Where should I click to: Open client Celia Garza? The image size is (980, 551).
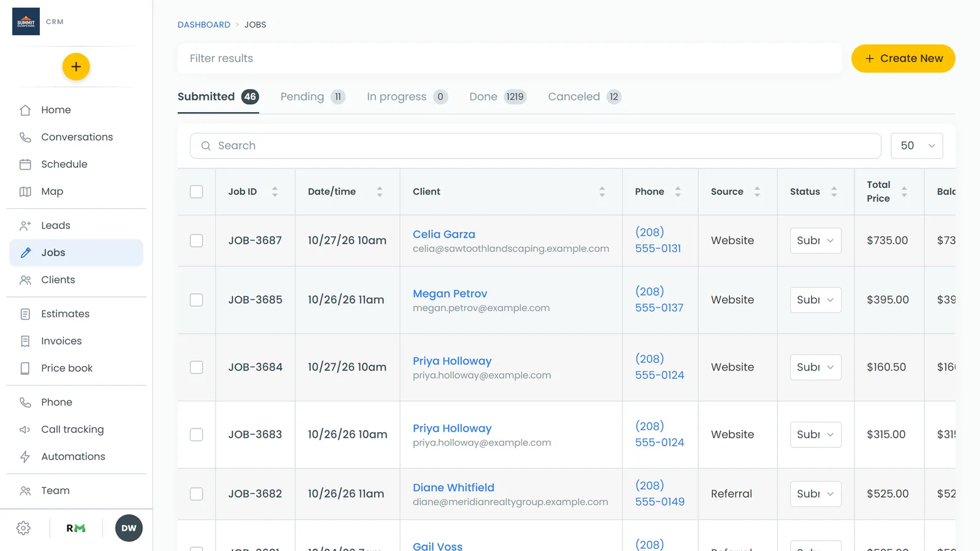tap(444, 234)
